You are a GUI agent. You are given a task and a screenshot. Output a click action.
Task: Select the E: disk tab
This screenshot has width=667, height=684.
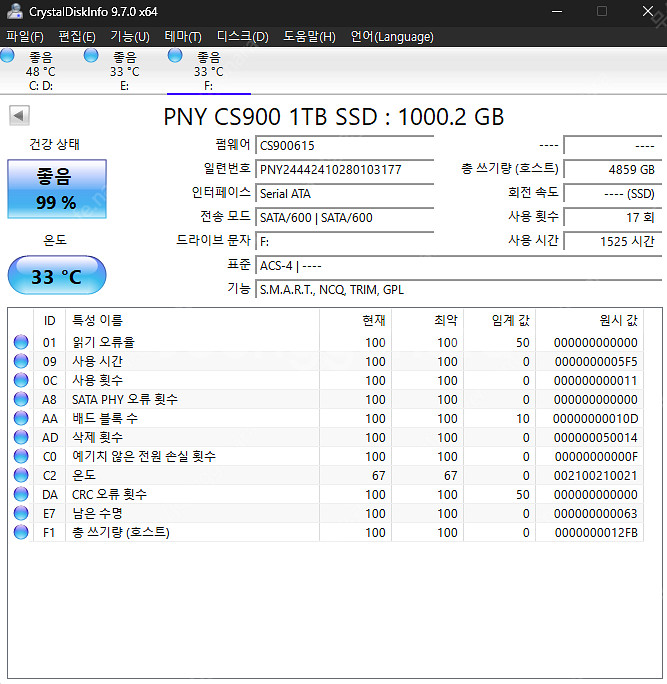pos(124,71)
